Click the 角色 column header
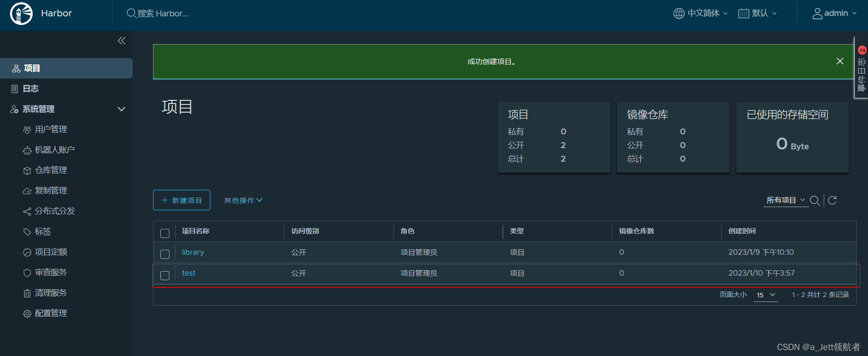The height and width of the screenshot is (356, 868). 407,231
